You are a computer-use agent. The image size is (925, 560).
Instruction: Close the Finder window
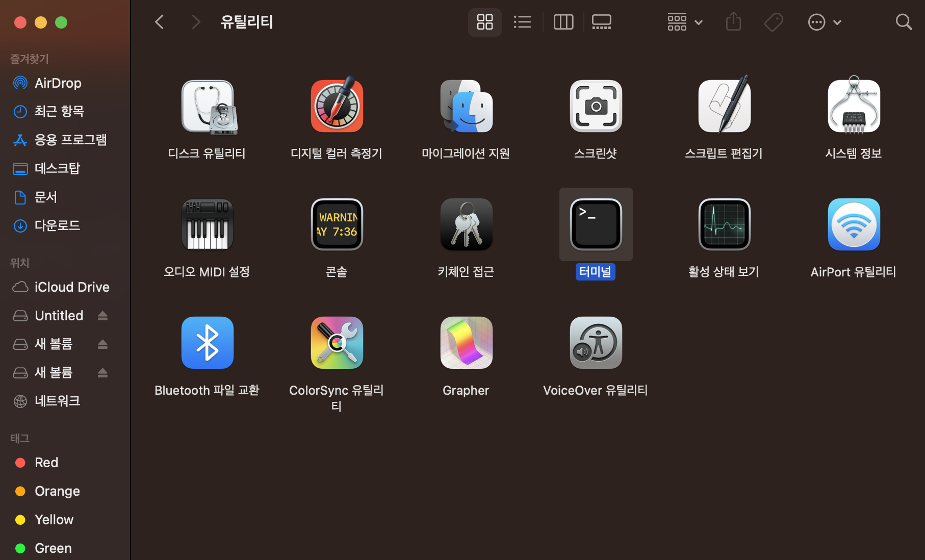click(20, 22)
